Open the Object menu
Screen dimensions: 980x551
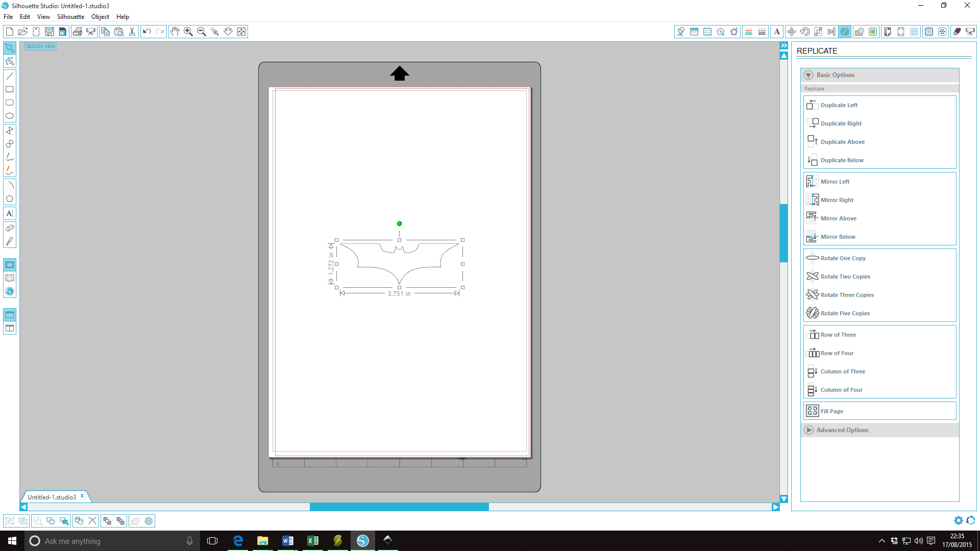(99, 17)
